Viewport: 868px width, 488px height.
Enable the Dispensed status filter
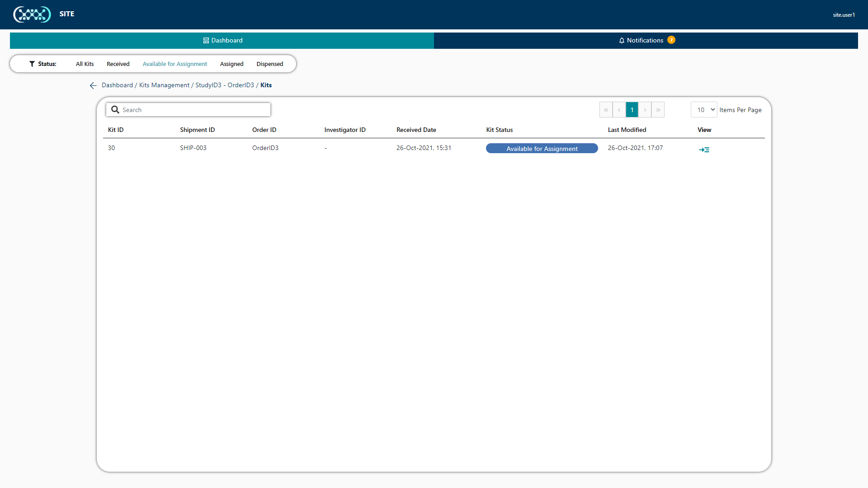tap(269, 64)
